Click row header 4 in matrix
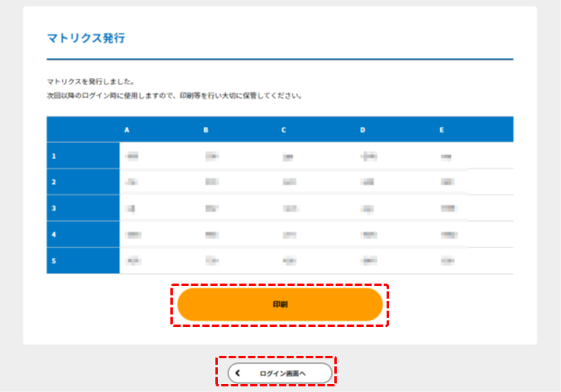Viewport: 561px width, 392px height. [83, 235]
